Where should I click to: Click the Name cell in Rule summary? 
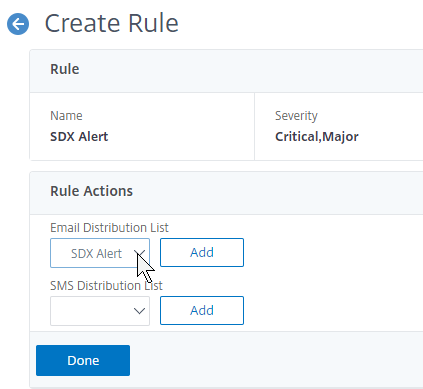[142, 126]
